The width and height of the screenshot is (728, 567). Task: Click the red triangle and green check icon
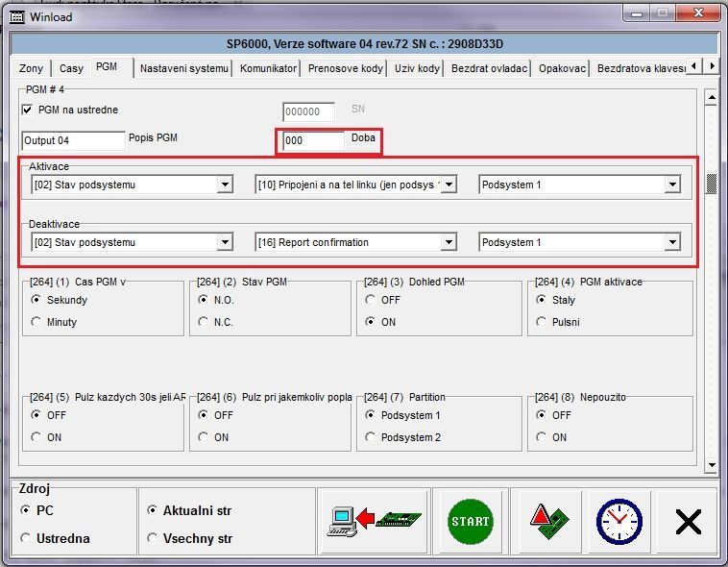(x=547, y=521)
